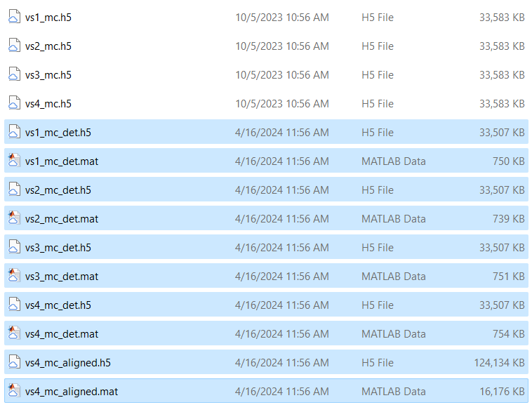
Task: Click the MATLAB icon for vs4_mc_det.mat
Action: click(x=14, y=333)
